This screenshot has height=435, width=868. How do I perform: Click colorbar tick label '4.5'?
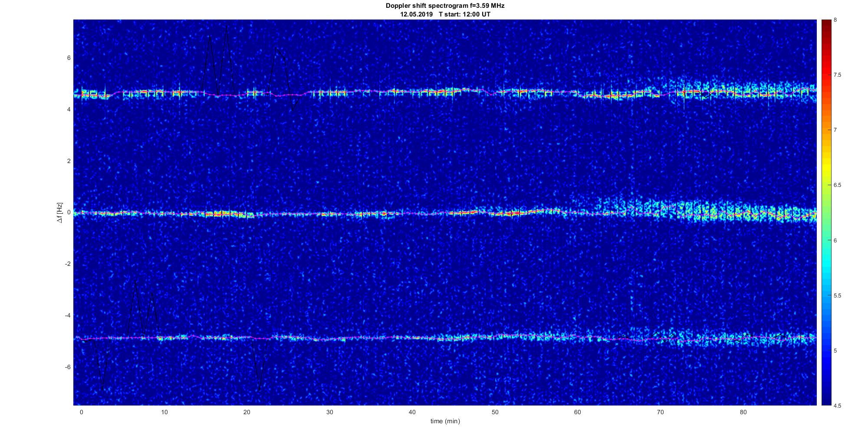(838, 406)
